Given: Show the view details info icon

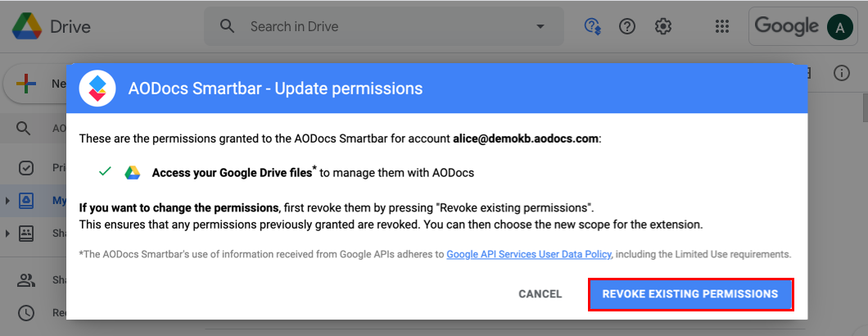Looking at the screenshot, I should pos(842,73).
